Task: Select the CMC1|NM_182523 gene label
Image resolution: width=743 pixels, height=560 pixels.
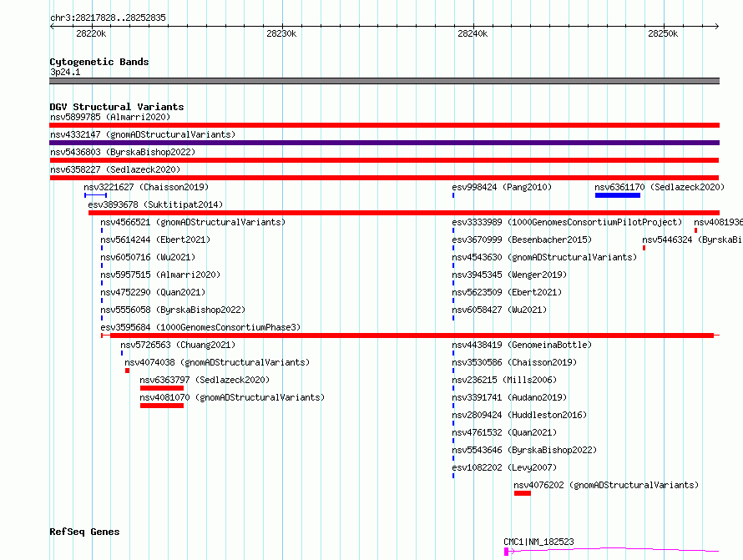Action: [x=538, y=542]
